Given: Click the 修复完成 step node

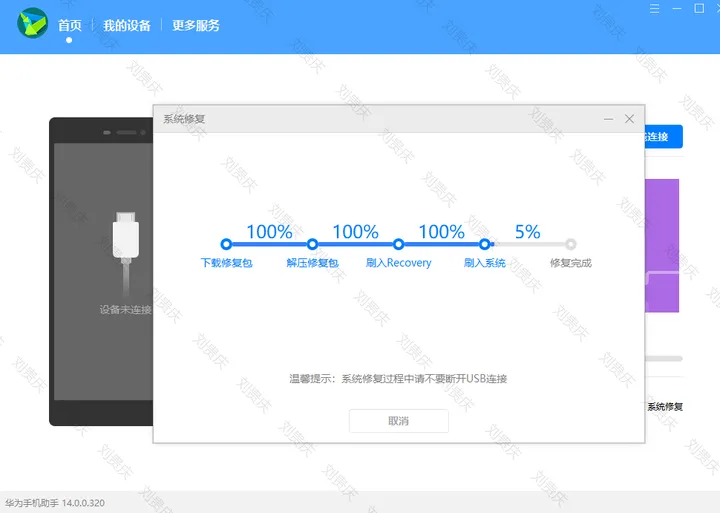Looking at the screenshot, I should 571,244.
